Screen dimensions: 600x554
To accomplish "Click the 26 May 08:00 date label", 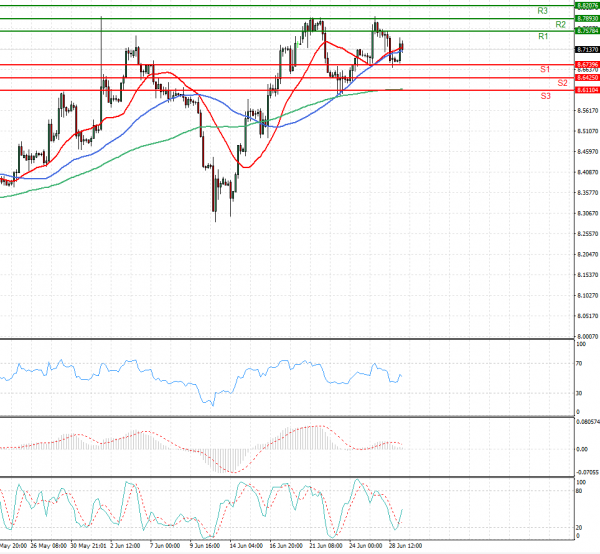I will coord(49,545).
